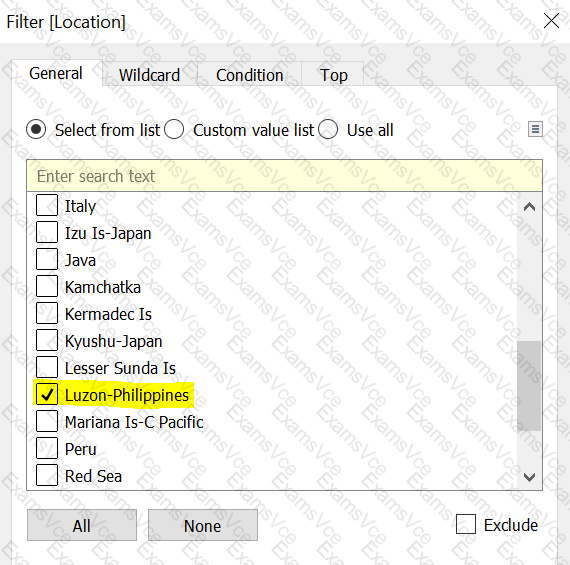Select the 'Select from list' radio button
Screen dimensions: 570x565
click(36, 129)
